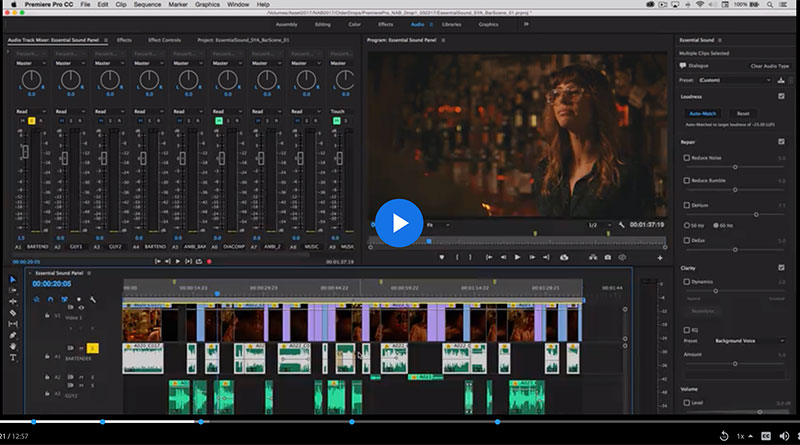This screenshot has height=445, width=800.
Task: Toggle Linked Selection in timeline
Action: [64, 300]
